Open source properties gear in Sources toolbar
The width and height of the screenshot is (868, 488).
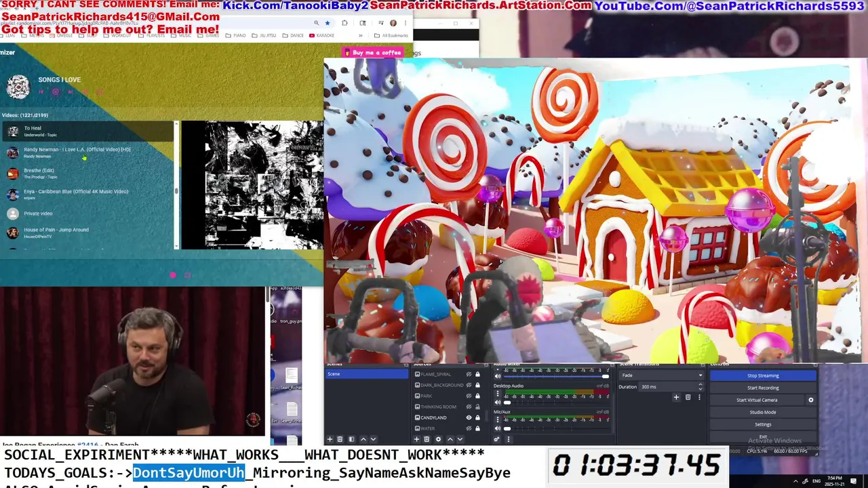(x=438, y=439)
